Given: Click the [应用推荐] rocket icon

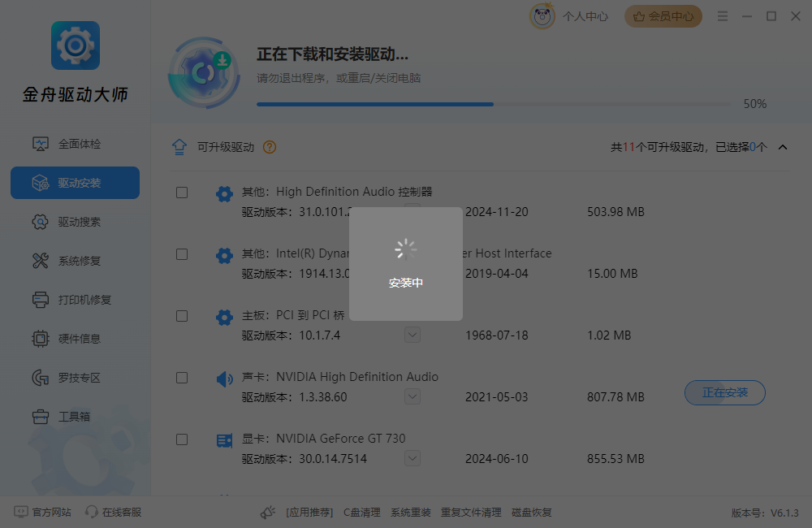Looking at the screenshot, I should tap(268, 513).
